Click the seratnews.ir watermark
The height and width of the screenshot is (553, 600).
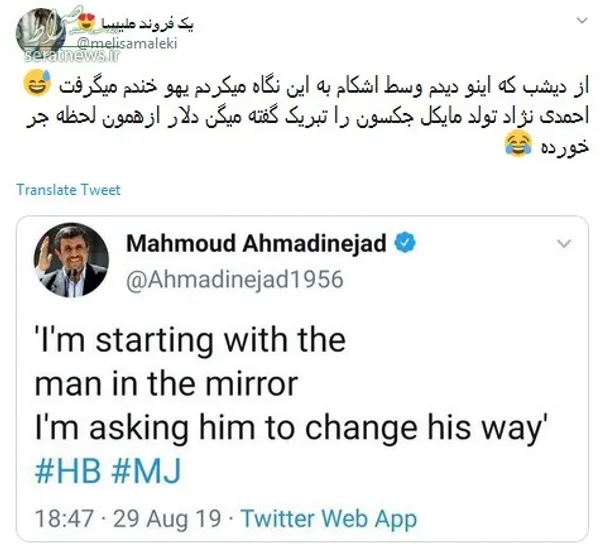[x=72, y=56]
